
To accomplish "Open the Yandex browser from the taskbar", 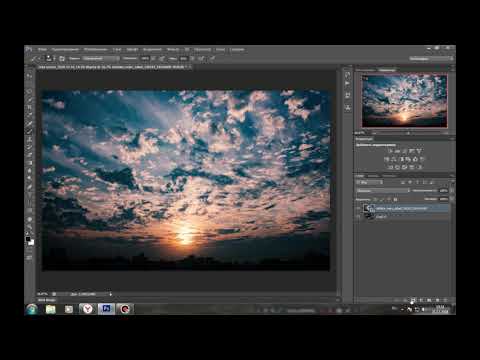I will click(87, 309).
